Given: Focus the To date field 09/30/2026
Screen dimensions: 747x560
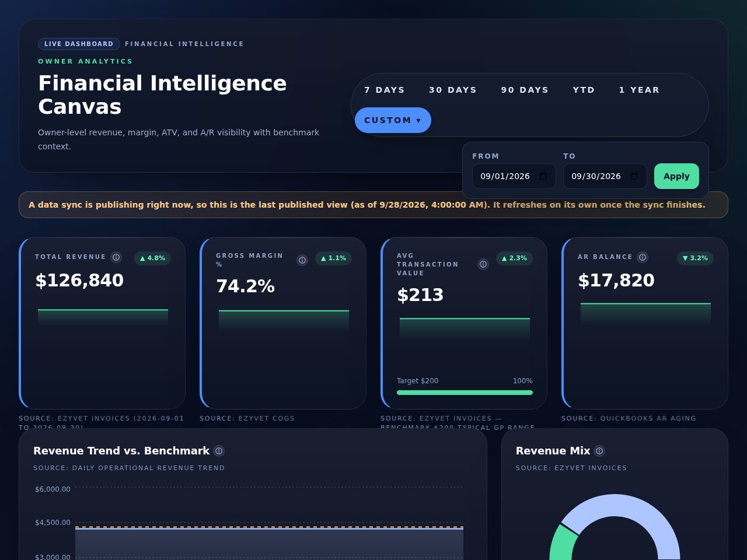Looking at the screenshot, I should [605, 176].
